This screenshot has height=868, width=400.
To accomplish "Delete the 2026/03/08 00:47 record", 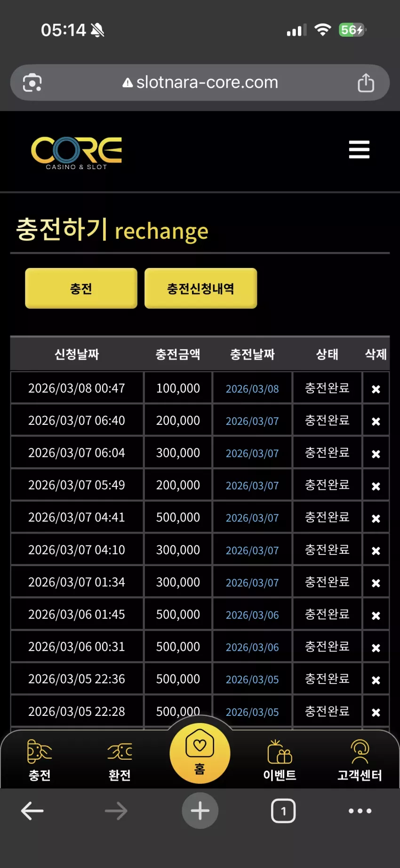I will tap(376, 389).
